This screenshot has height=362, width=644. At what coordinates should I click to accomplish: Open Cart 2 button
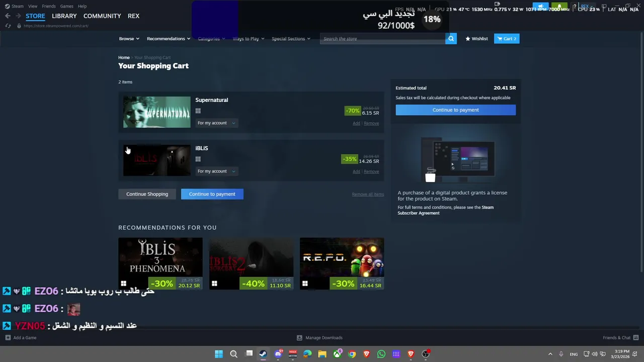point(507,39)
